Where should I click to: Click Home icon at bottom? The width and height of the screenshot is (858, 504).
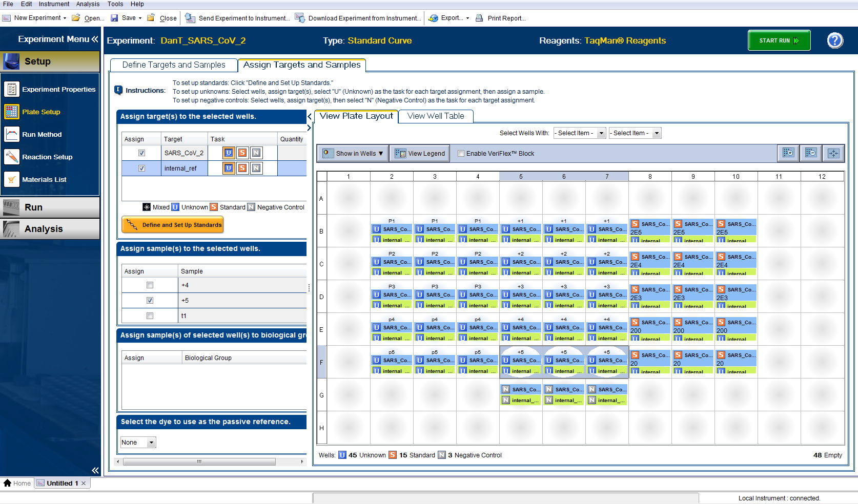[7, 483]
